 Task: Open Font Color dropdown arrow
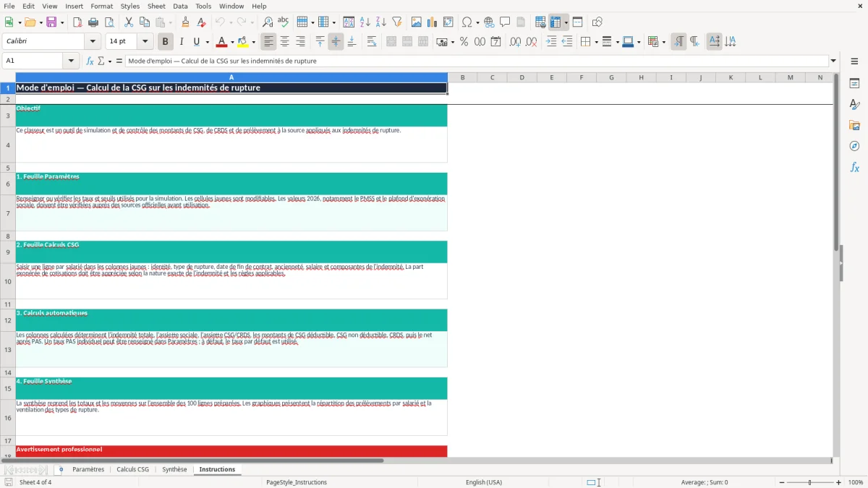pyautogui.click(x=231, y=42)
